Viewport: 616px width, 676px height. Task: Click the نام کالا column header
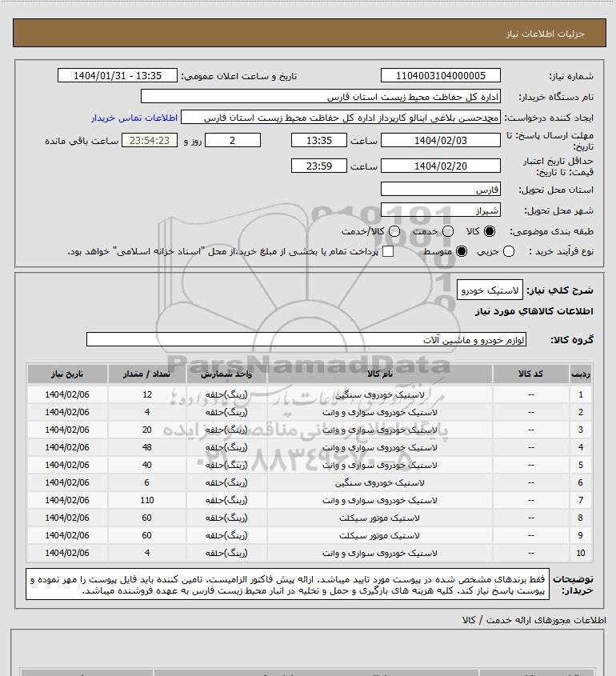pyautogui.click(x=380, y=374)
